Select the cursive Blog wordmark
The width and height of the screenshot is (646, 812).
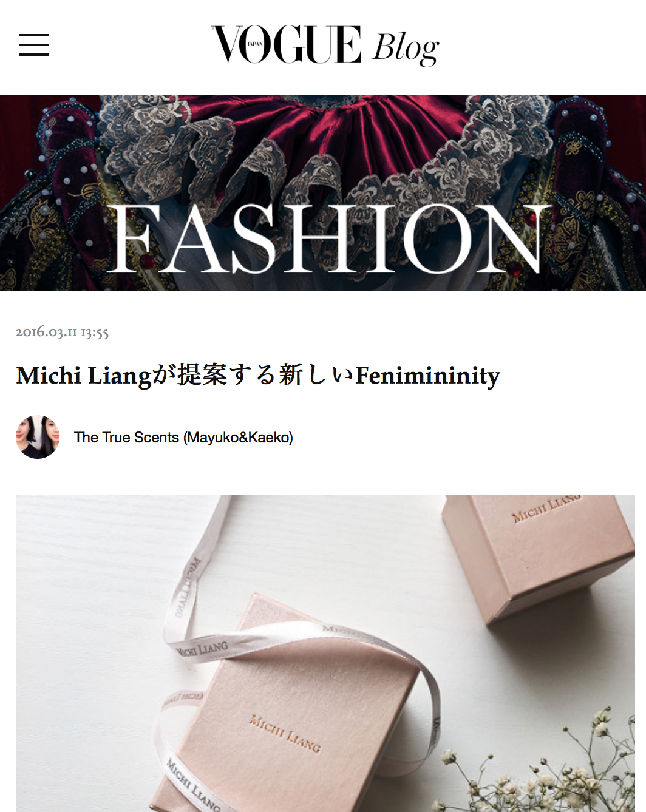pos(406,48)
